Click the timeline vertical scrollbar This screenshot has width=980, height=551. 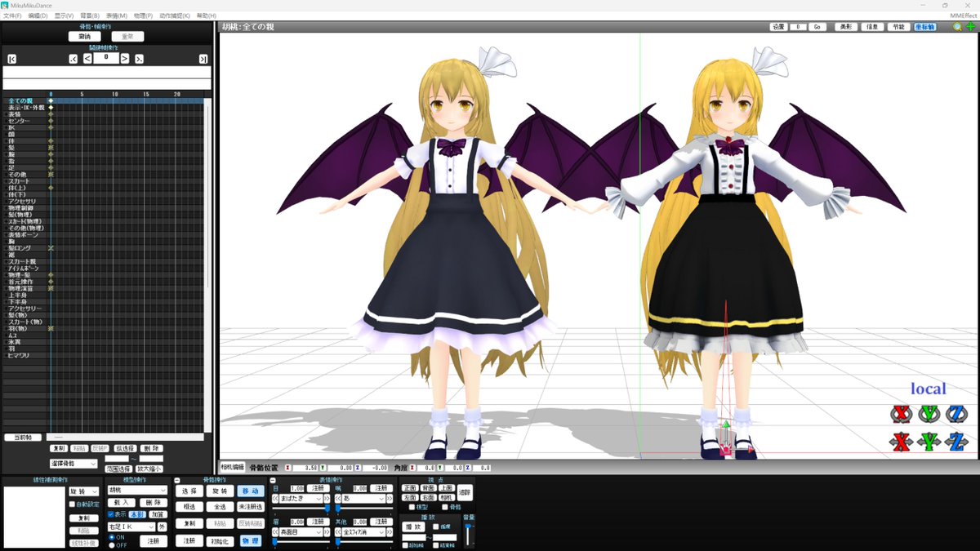coord(207,265)
